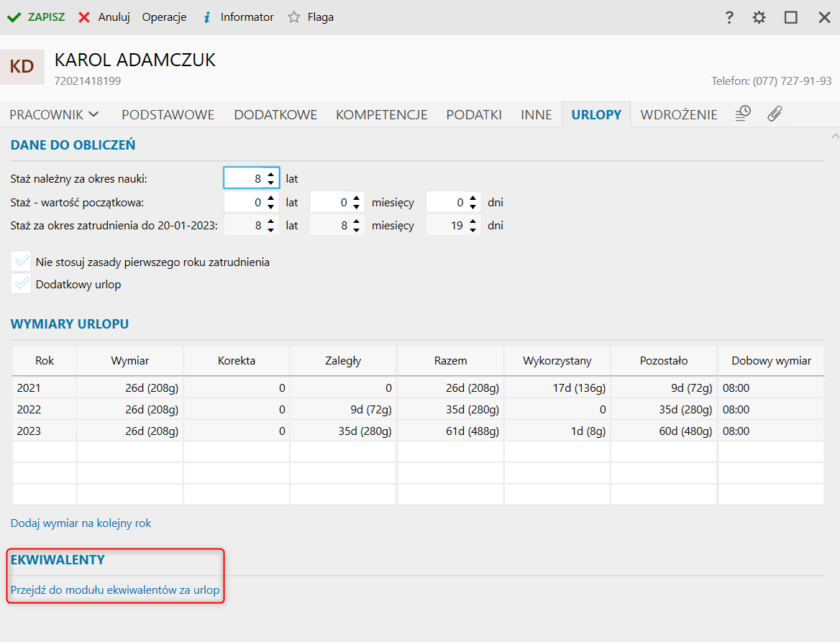Click the KD employee avatar thumbnail

22,67
